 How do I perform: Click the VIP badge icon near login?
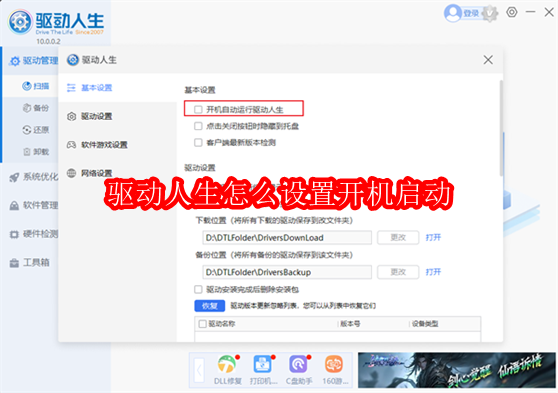[x=490, y=14]
